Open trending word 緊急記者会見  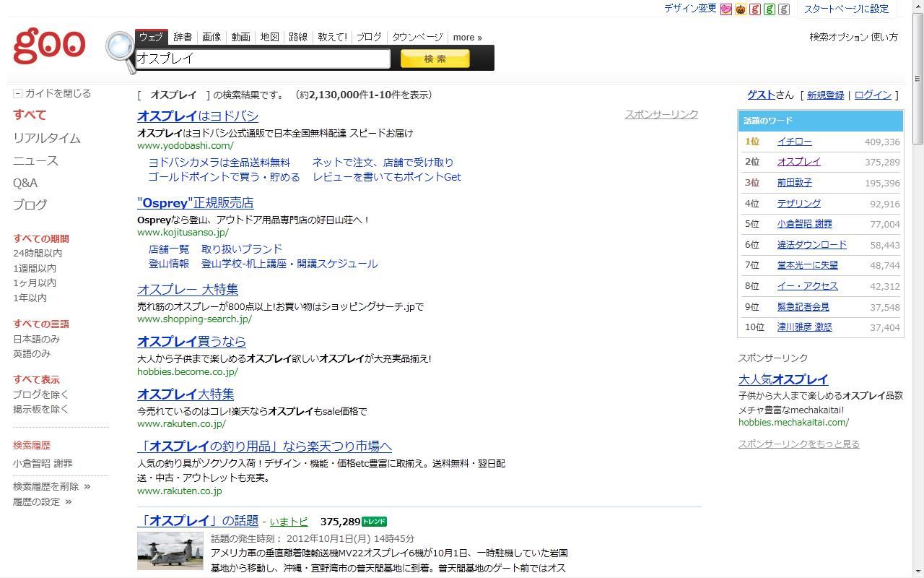[803, 307]
